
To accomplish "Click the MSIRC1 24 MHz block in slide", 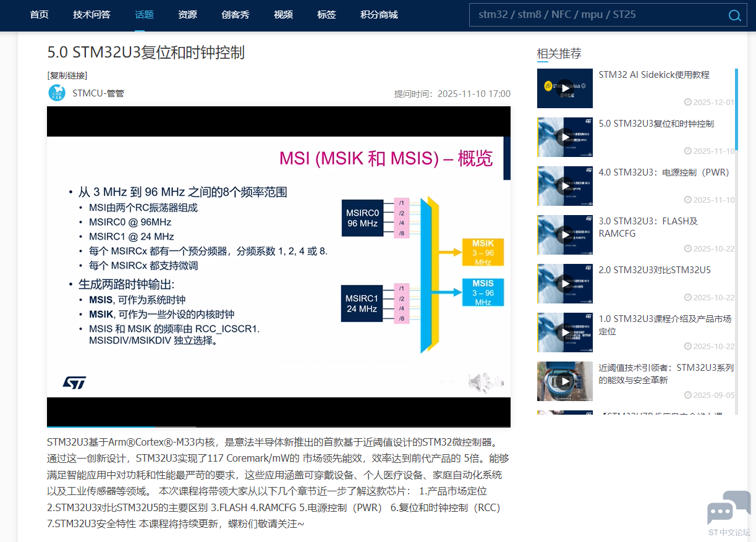I will pyautogui.click(x=362, y=303).
